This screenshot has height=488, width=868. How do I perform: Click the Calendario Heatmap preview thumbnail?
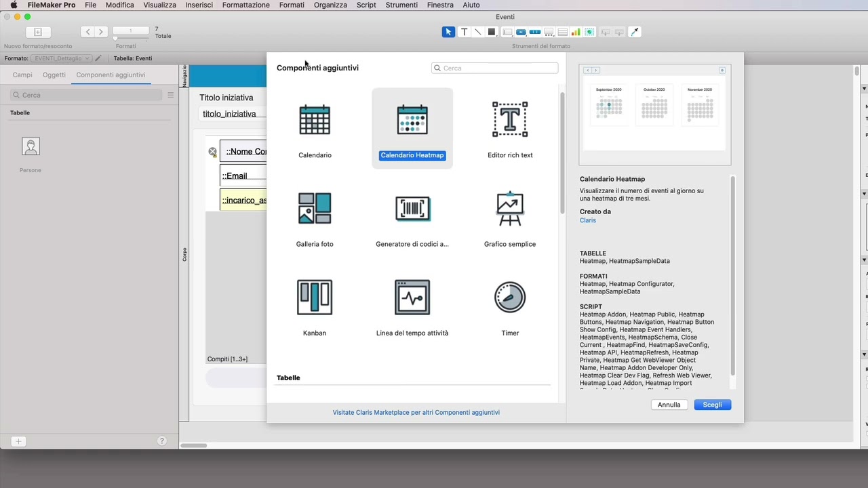(654, 114)
